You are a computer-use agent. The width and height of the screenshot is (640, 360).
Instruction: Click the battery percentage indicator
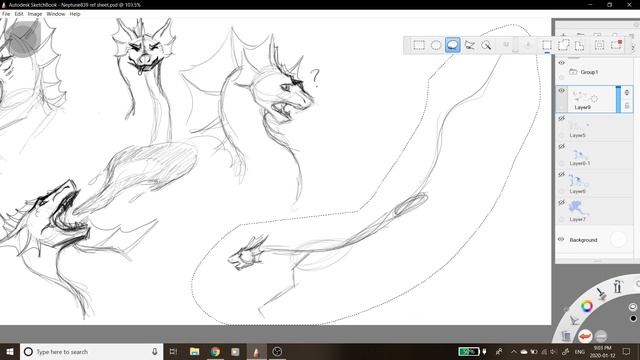[468, 351]
